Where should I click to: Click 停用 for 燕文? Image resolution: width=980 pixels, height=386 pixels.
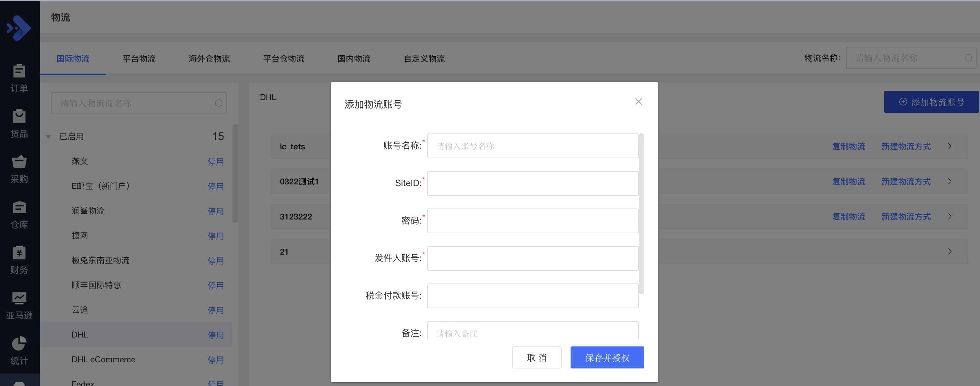pyautogui.click(x=216, y=162)
